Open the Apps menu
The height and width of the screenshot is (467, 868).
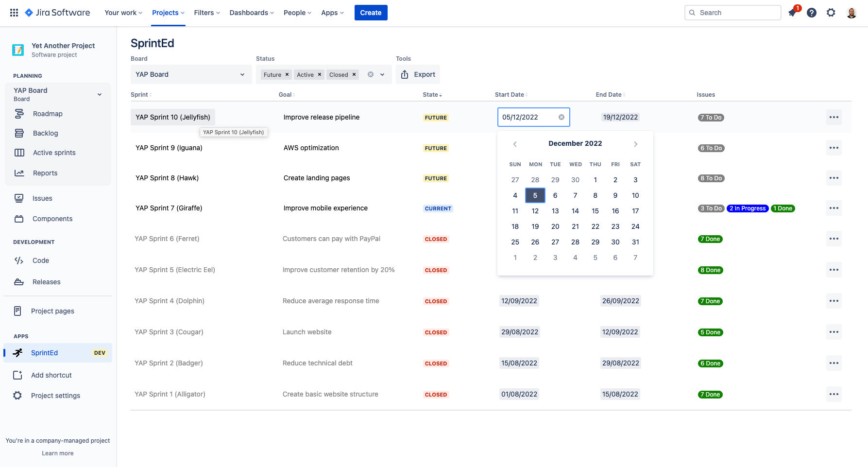coord(332,13)
